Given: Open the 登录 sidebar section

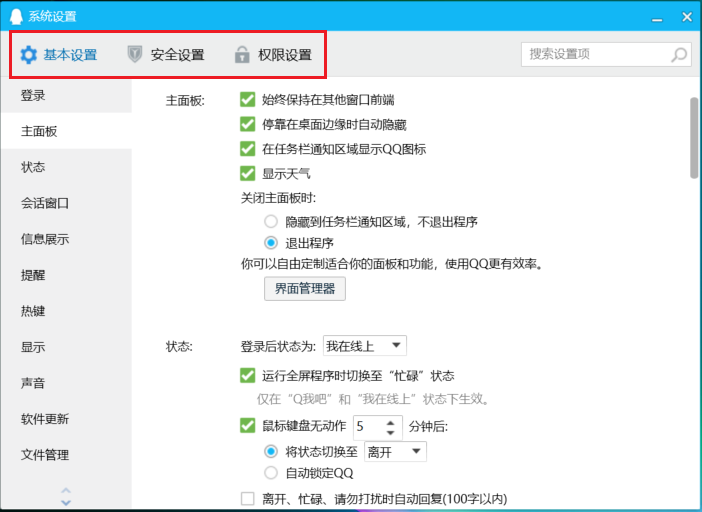Looking at the screenshot, I should coord(66,95).
